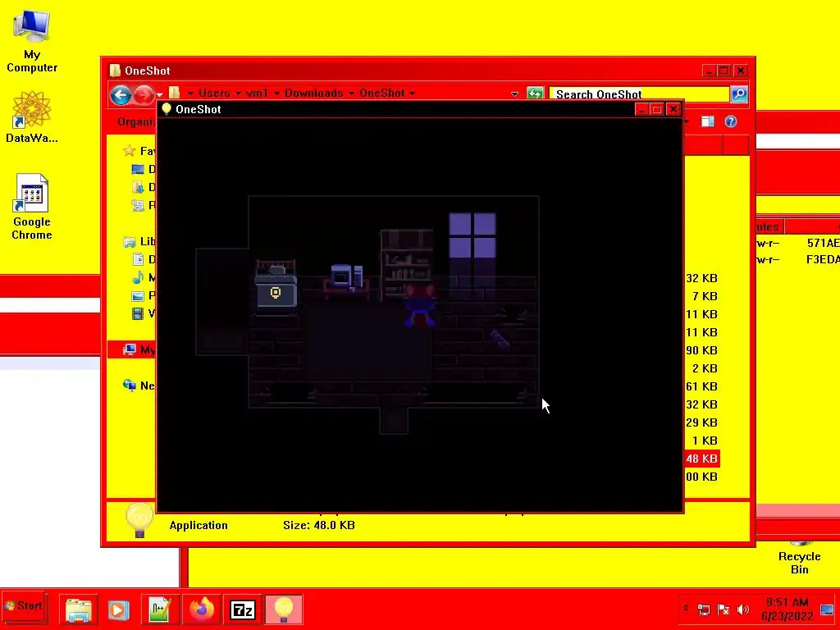Select the vm1 breadcrumb segment
This screenshot has height=630, width=840.
pyautogui.click(x=257, y=94)
